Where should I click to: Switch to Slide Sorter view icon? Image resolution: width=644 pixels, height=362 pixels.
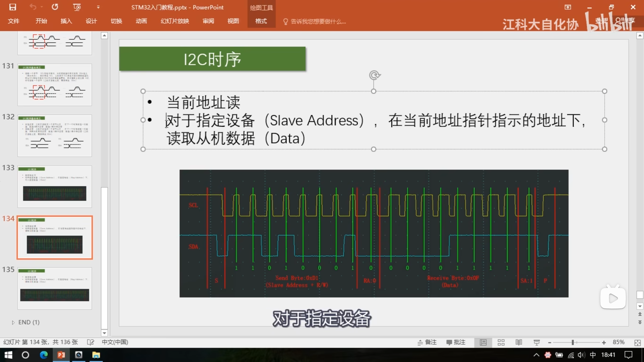501,342
